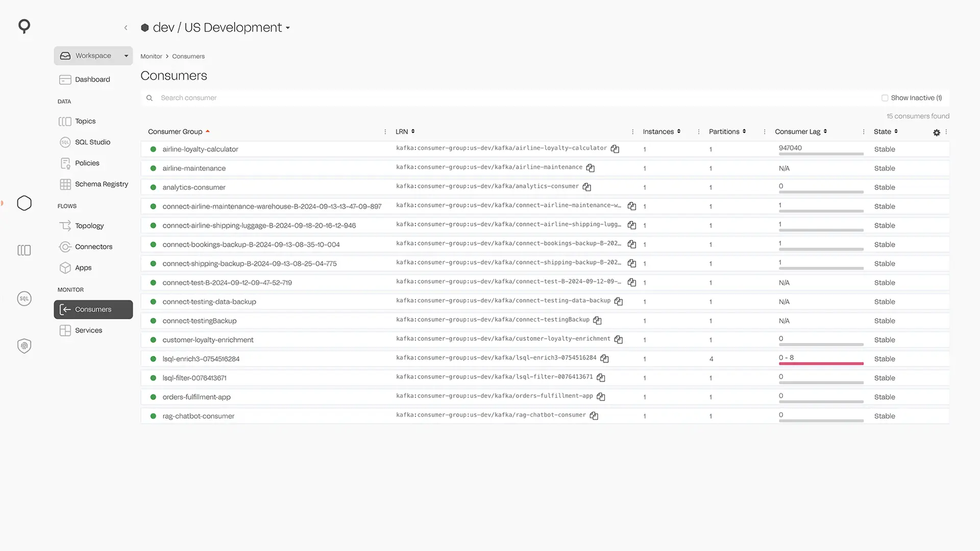The height and width of the screenshot is (551, 980).
Task: Open Topology in sidebar
Action: coord(89,226)
